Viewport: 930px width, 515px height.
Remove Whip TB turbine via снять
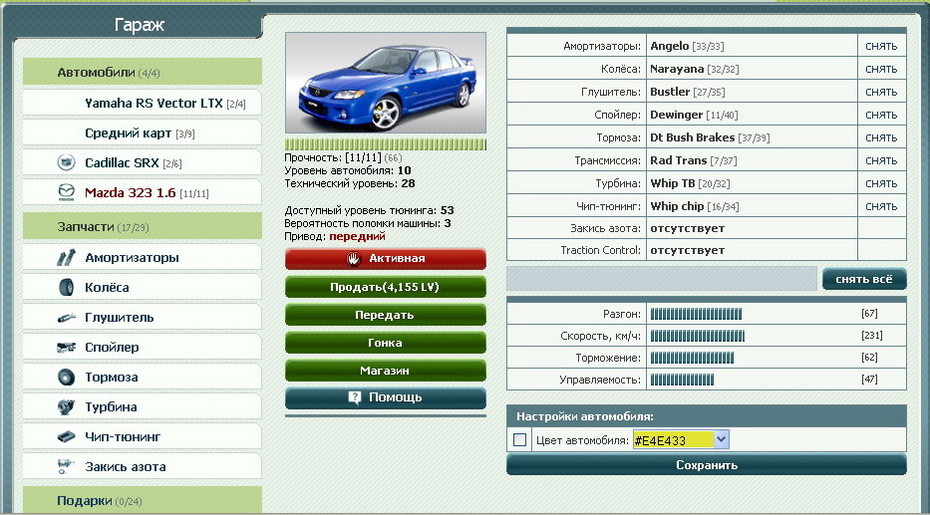tap(881, 183)
